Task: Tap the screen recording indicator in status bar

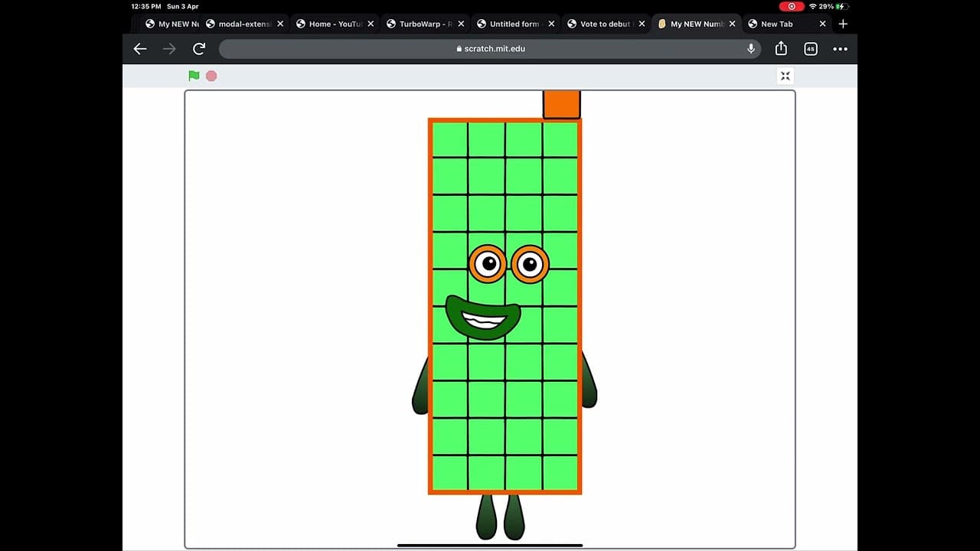Action: point(792,6)
